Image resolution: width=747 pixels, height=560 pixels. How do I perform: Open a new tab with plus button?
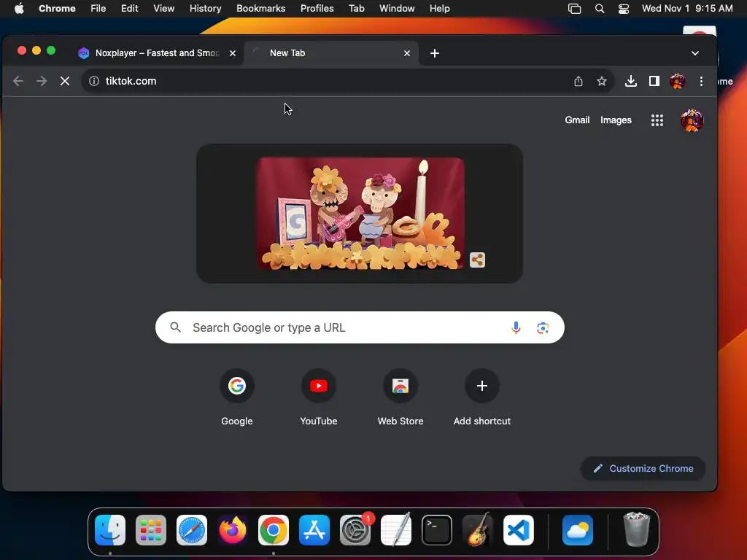435,53
